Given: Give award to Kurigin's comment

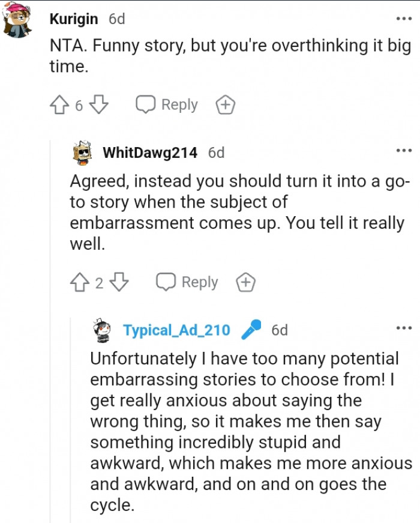Looking at the screenshot, I should tap(225, 105).
